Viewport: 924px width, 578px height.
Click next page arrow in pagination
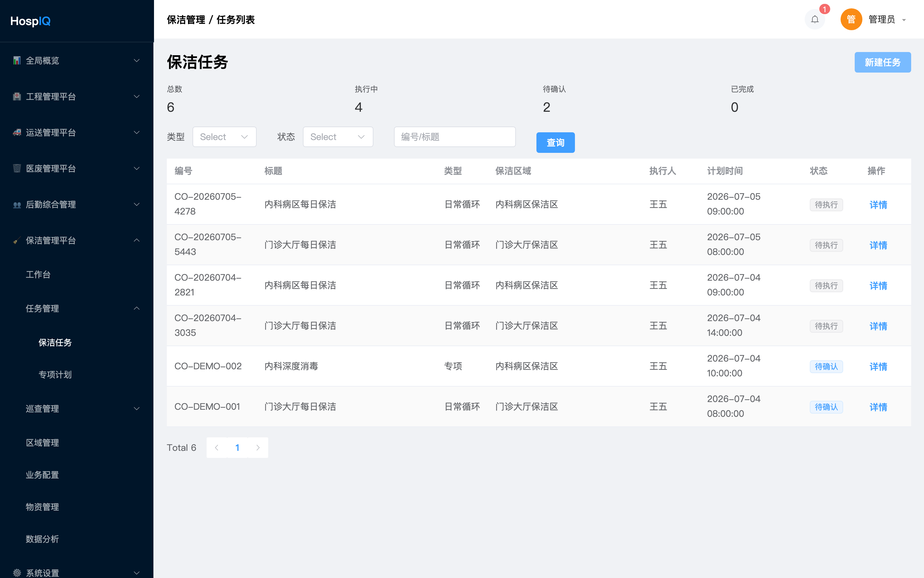pyautogui.click(x=258, y=448)
